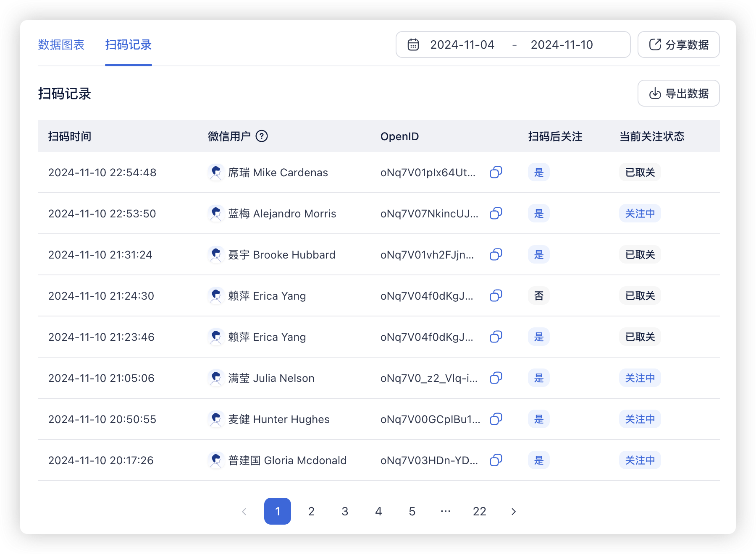Click the 导出数据 button

679,93
